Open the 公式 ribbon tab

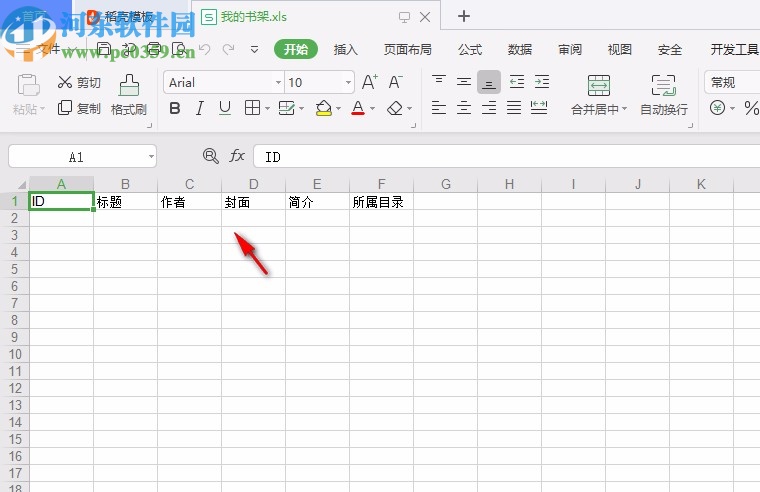pos(470,49)
